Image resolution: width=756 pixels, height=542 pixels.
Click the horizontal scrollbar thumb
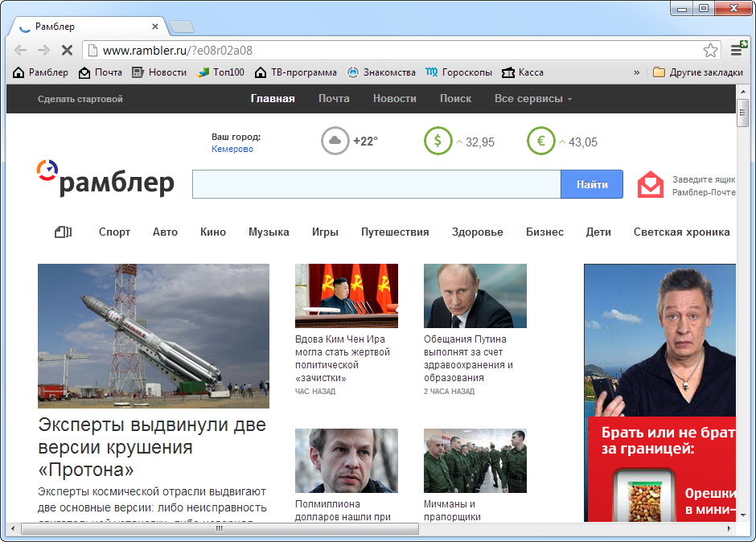tap(219, 529)
